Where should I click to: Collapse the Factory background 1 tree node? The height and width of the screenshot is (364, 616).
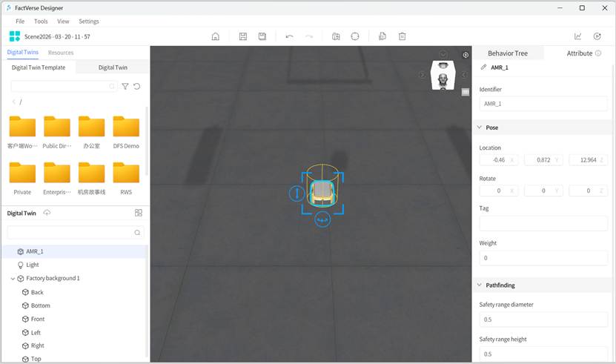point(13,279)
